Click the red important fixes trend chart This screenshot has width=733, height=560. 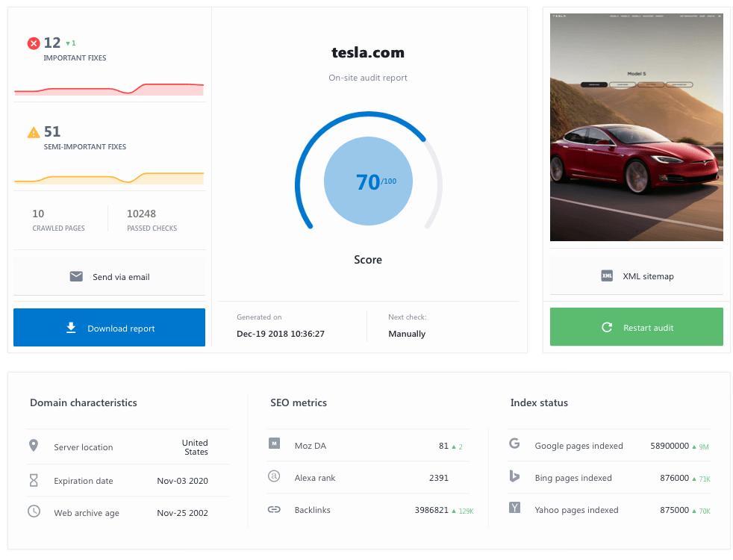(x=110, y=89)
